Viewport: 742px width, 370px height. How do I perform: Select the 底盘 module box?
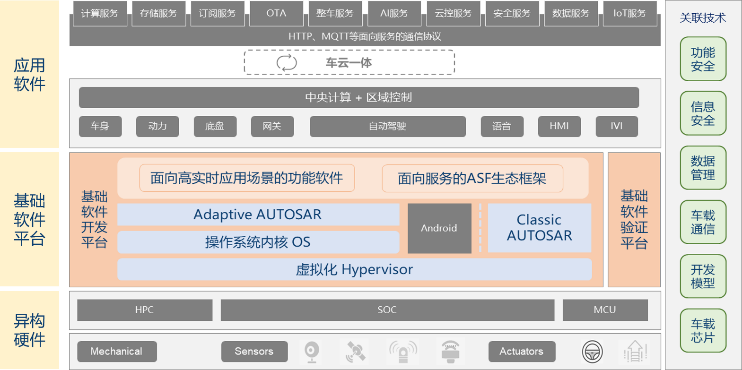215,126
